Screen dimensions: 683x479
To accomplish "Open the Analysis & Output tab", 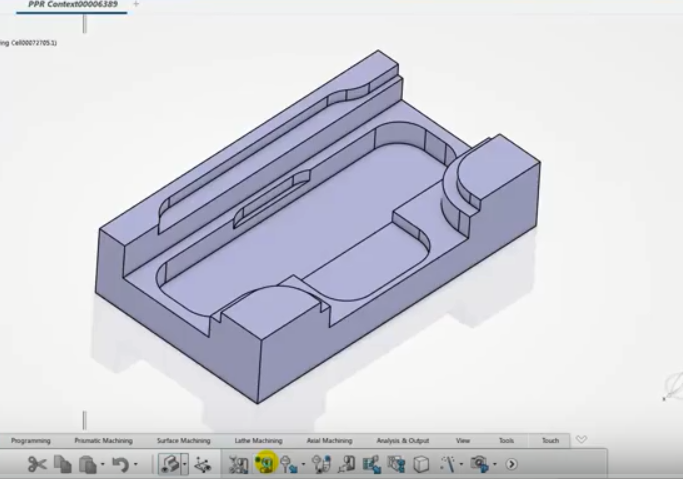I will tap(402, 441).
